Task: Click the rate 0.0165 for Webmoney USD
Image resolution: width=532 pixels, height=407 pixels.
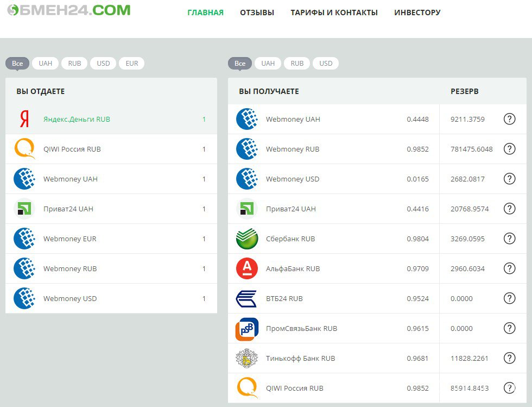Action: (417, 179)
